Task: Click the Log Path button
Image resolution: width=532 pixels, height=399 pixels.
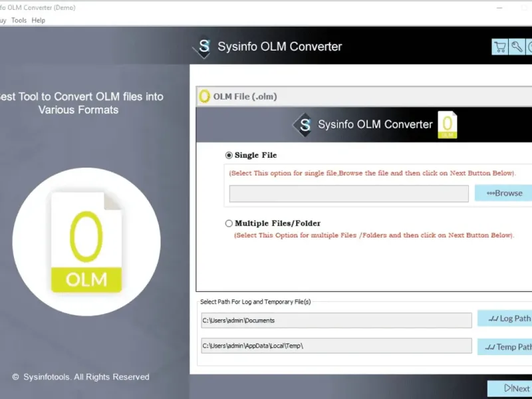Action: coord(505,319)
